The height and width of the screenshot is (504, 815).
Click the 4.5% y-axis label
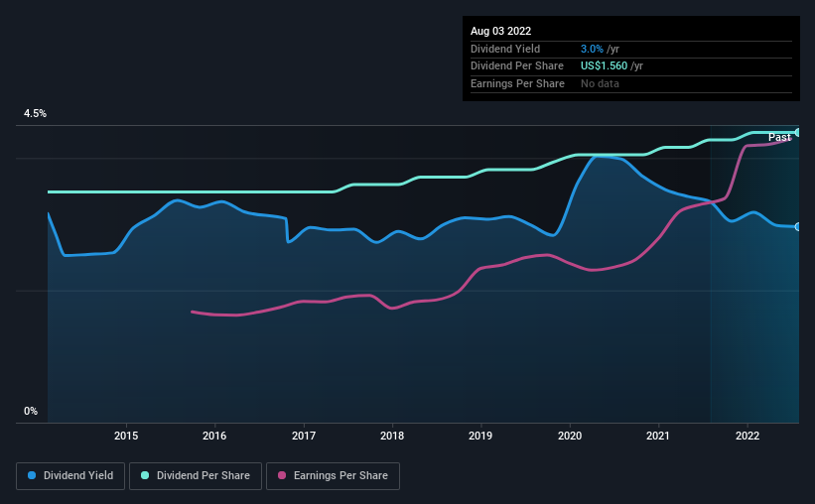[36, 114]
